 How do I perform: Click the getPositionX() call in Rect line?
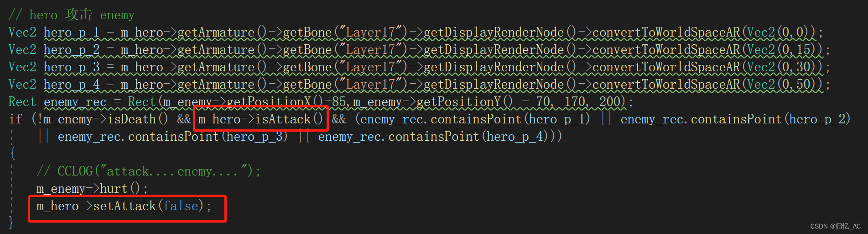(275, 102)
